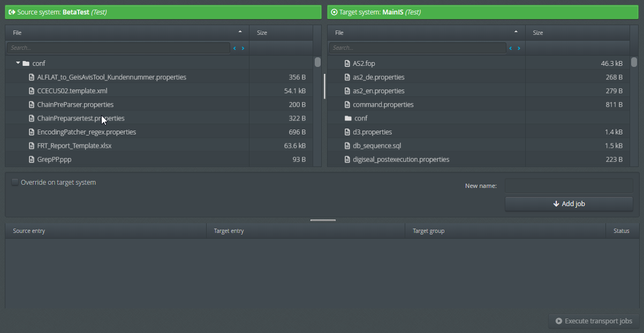Click file icon of ALFLAT_to_GeisAvisTool_Kundennummer.properties

tap(32, 77)
